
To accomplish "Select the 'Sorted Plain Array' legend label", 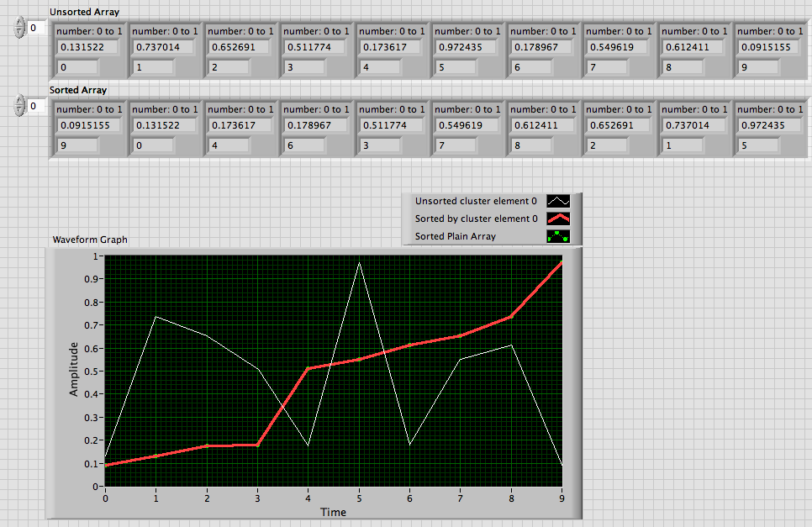I will click(456, 236).
